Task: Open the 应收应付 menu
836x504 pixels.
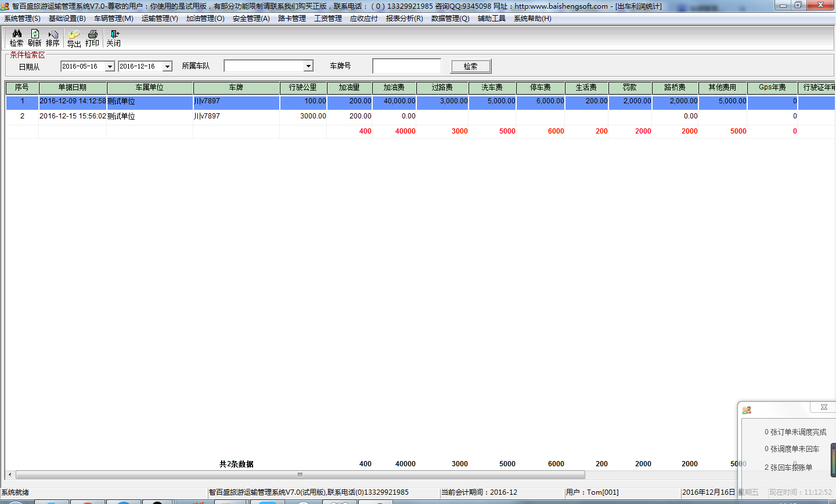Action: click(364, 19)
